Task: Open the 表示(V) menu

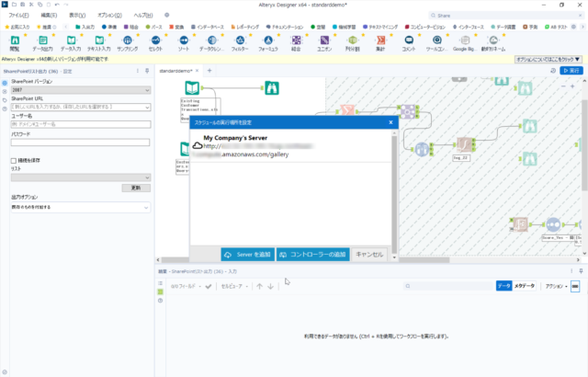Action: pos(77,16)
